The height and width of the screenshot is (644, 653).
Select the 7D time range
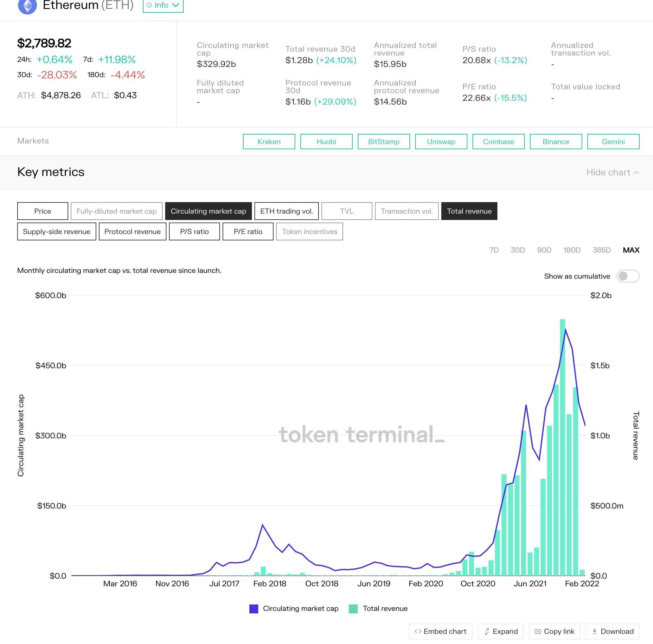point(494,250)
